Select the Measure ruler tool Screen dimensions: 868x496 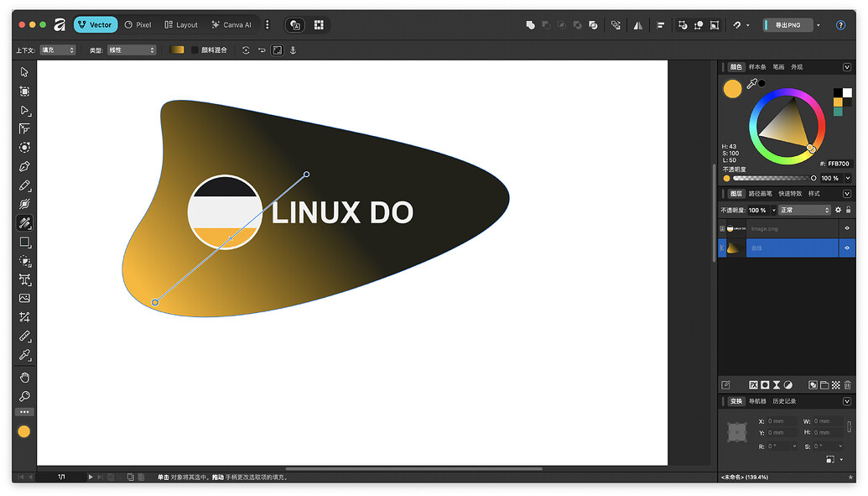[x=24, y=336]
